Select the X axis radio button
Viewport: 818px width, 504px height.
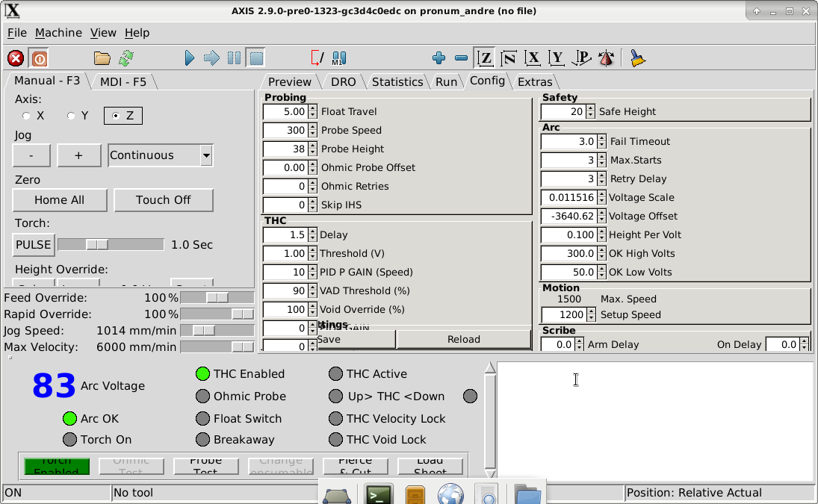point(26,116)
